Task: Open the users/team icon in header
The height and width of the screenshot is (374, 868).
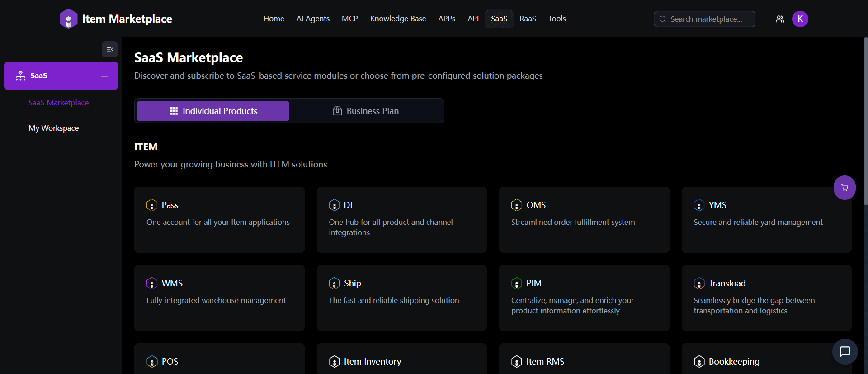Action: (x=780, y=19)
